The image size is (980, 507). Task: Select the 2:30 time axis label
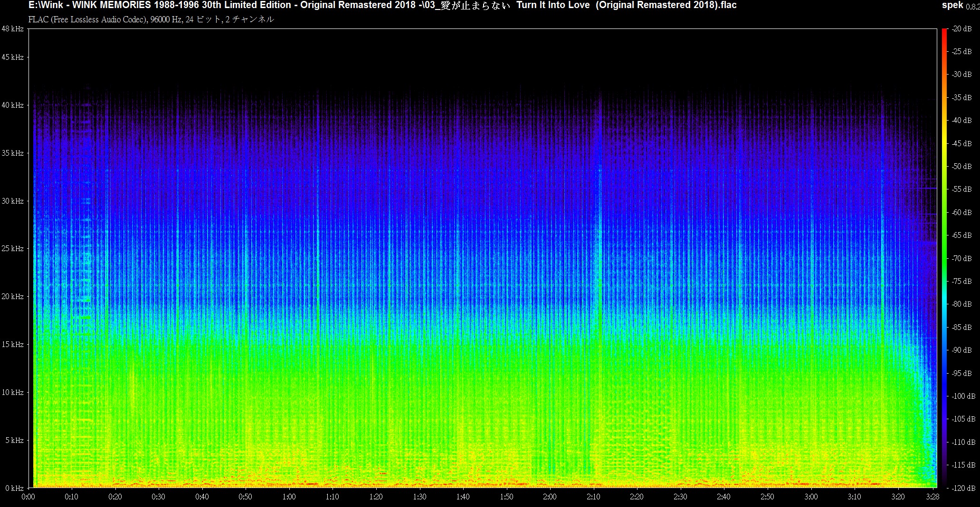coord(680,497)
